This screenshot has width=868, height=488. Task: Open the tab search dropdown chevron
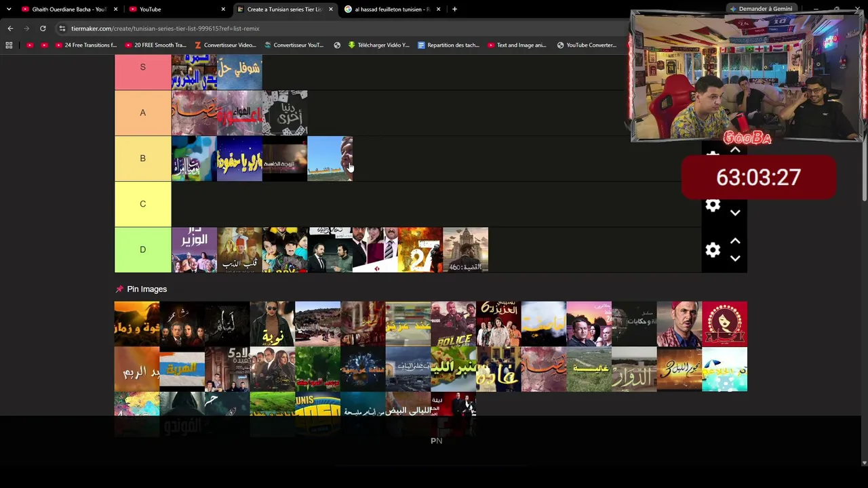point(9,9)
